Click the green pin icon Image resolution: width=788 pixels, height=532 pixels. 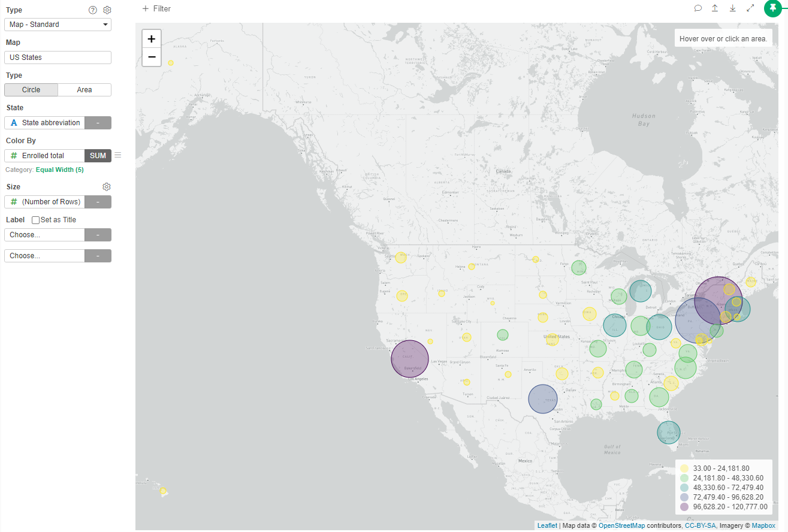(773, 8)
